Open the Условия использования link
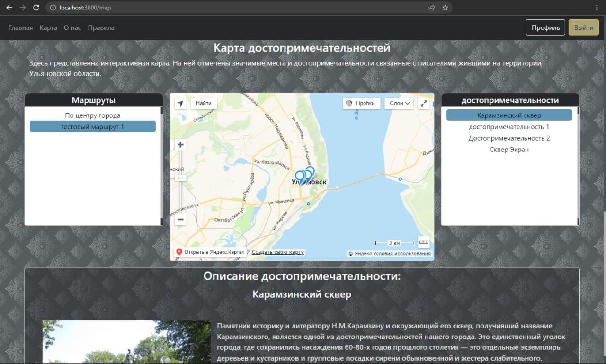This screenshot has height=364, width=606. [x=402, y=254]
